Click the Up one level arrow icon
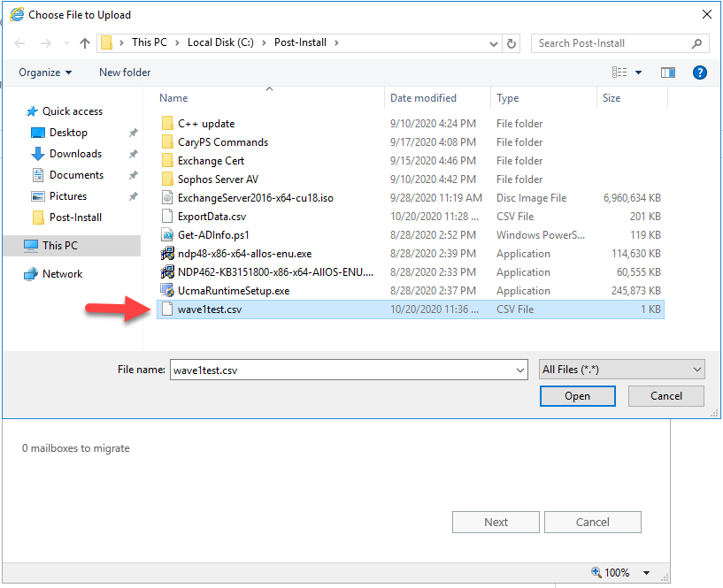723x588 pixels. tap(83, 42)
